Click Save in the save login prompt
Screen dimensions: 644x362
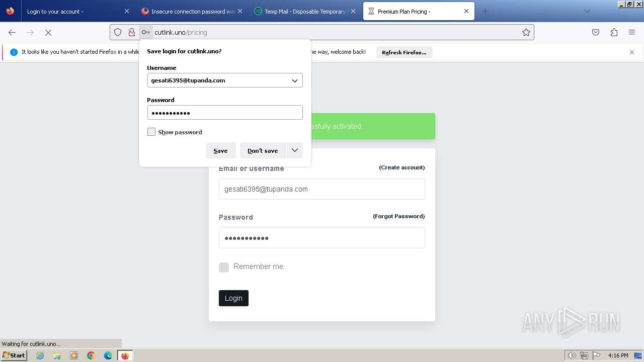click(220, 150)
